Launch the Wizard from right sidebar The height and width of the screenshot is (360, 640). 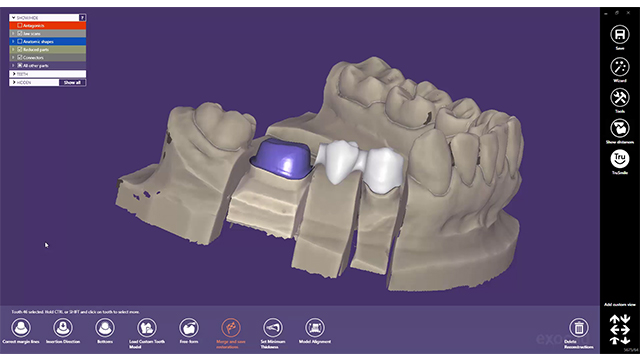[x=620, y=67]
